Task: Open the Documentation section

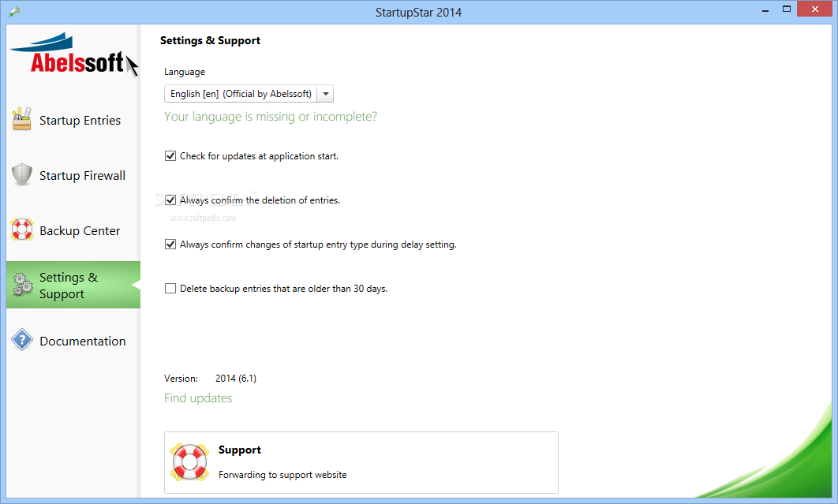Action: [73, 341]
